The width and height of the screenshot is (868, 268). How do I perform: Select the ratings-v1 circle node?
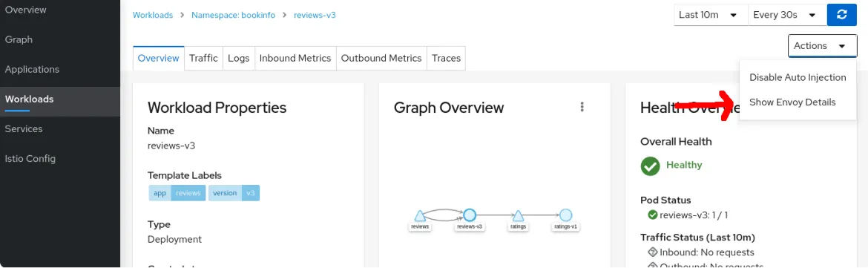565,215
